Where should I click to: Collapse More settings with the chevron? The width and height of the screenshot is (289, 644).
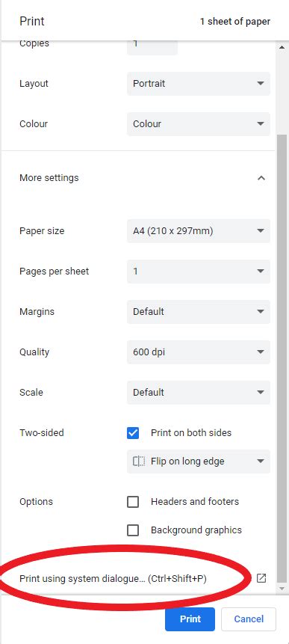[x=261, y=178]
